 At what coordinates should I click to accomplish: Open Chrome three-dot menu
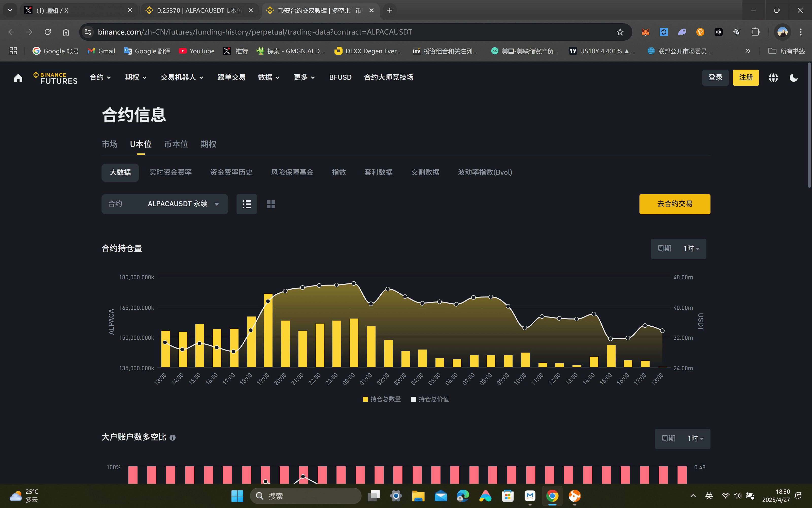[801, 32]
